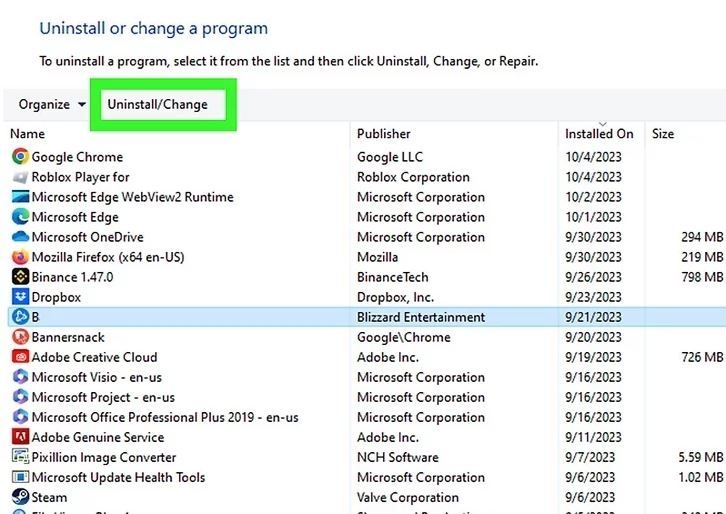
Task: Click the Google Chrome icon in list
Action: coord(20,157)
